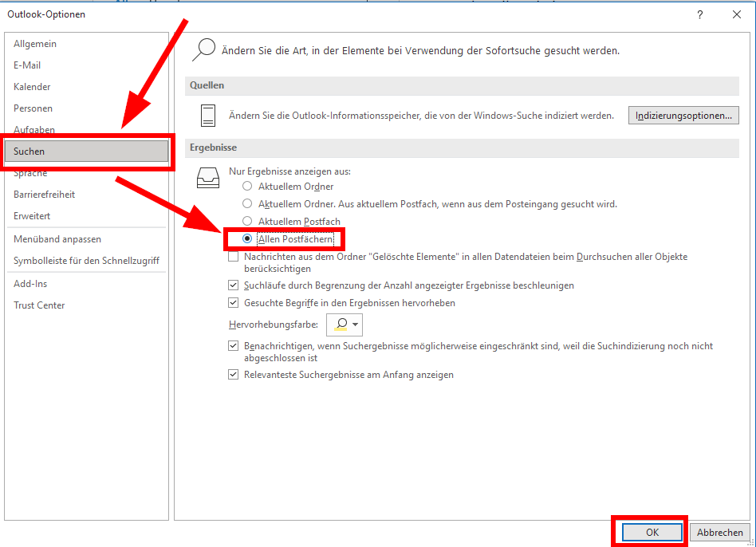Click the Outlook-Optionen title text
756x547 pixels.
pos(46,14)
